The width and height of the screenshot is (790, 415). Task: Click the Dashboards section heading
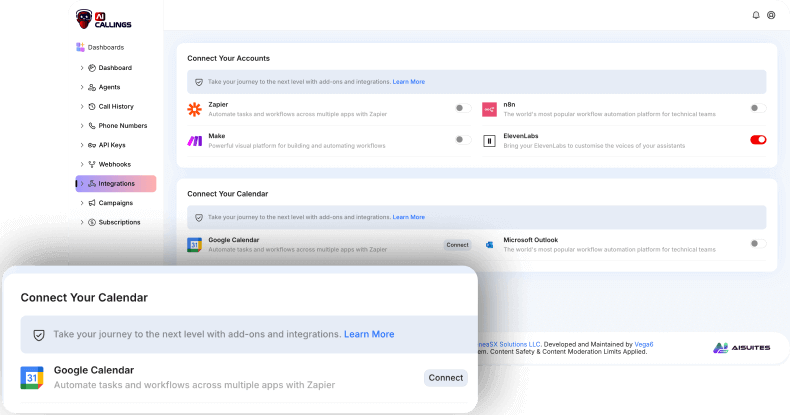click(106, 47)
